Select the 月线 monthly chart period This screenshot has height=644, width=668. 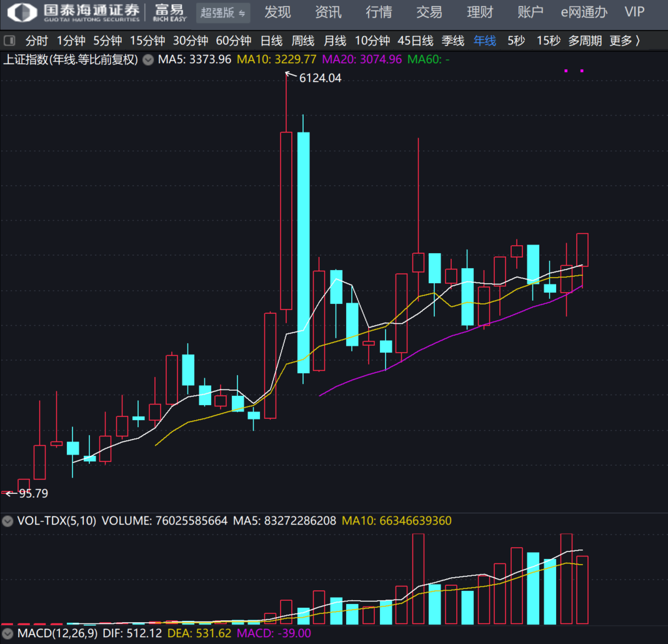(335, 41)
